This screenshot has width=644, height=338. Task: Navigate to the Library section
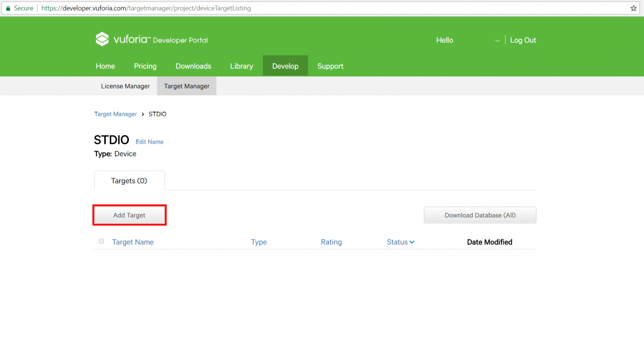point(242,66)
